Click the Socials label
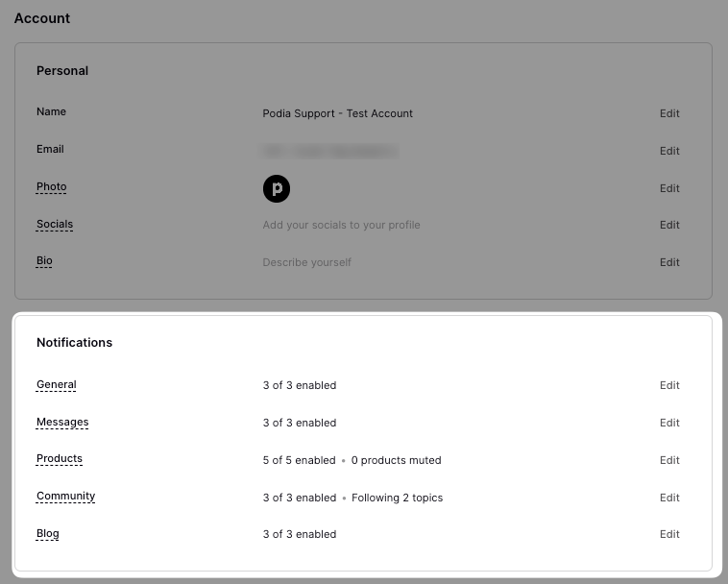Viewport: 728px width, 584px height. [x=55, y=225]
